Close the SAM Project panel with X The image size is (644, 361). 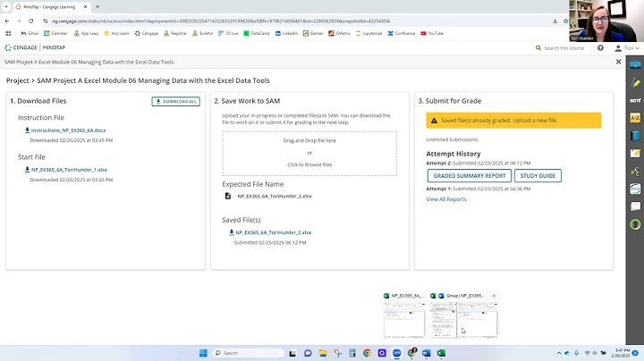[618, 62]
